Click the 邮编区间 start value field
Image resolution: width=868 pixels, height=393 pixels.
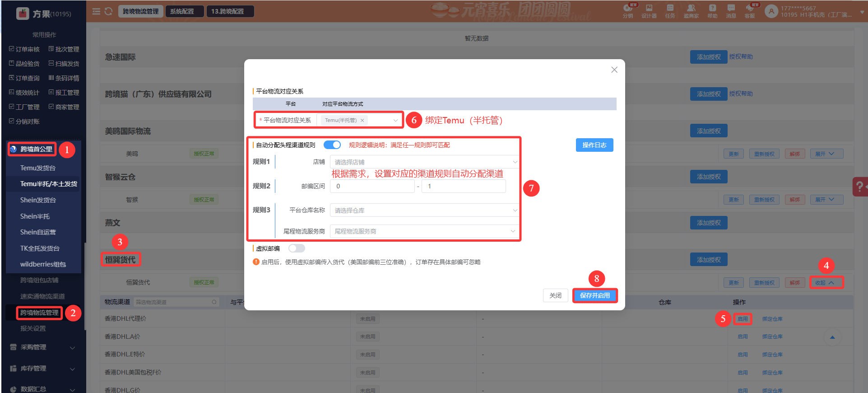tap(372, 186)
